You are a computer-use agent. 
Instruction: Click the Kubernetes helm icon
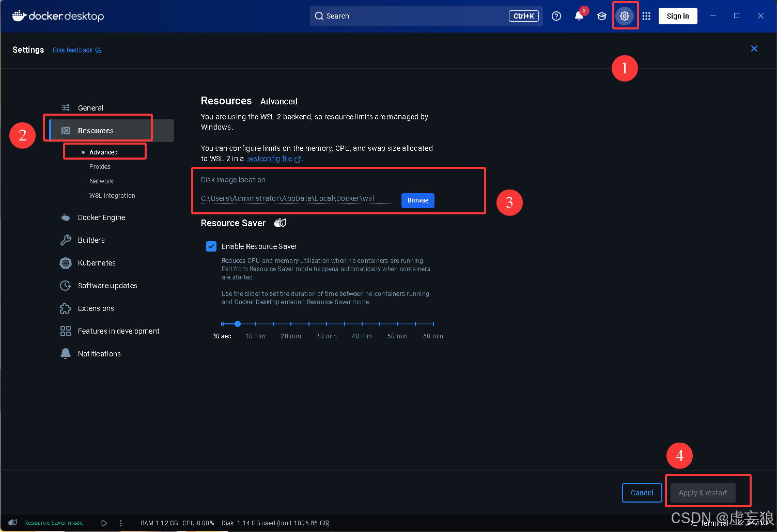click(66, 263)
